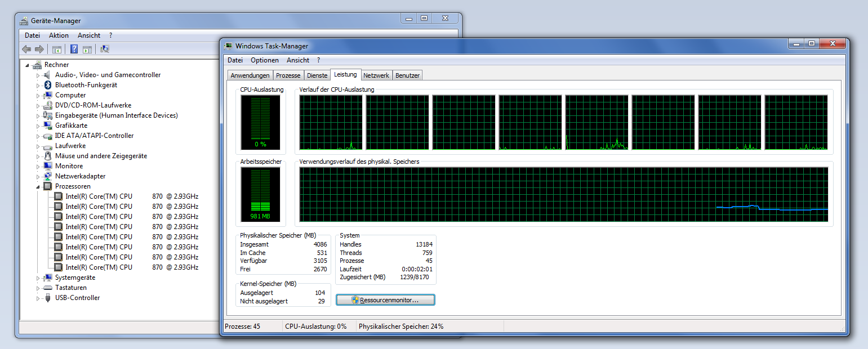Toggle the console tree pane icon in Geräte-Manager
The image size is (868, 349).
pos(57,49)
